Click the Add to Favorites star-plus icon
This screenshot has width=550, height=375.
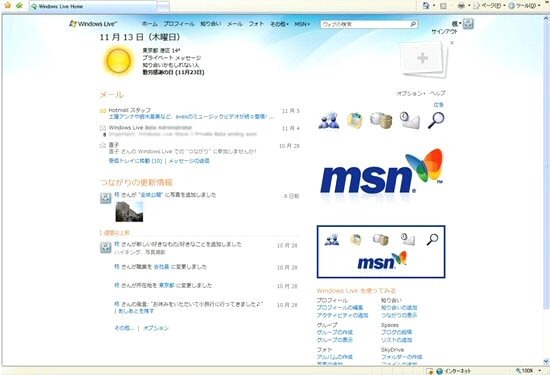click(x=20, y=5)
